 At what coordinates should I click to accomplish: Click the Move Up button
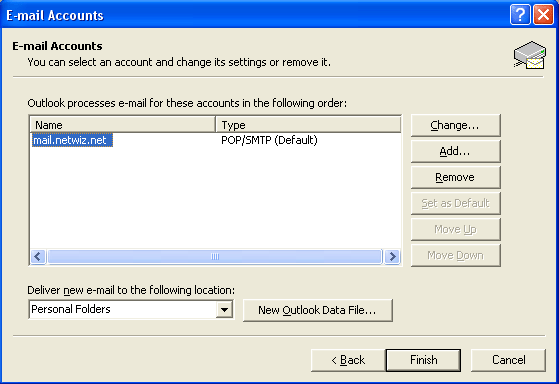click(456, 229)
